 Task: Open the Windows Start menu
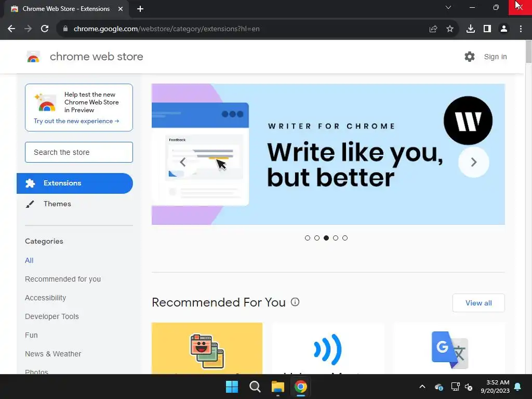point(232,387)
